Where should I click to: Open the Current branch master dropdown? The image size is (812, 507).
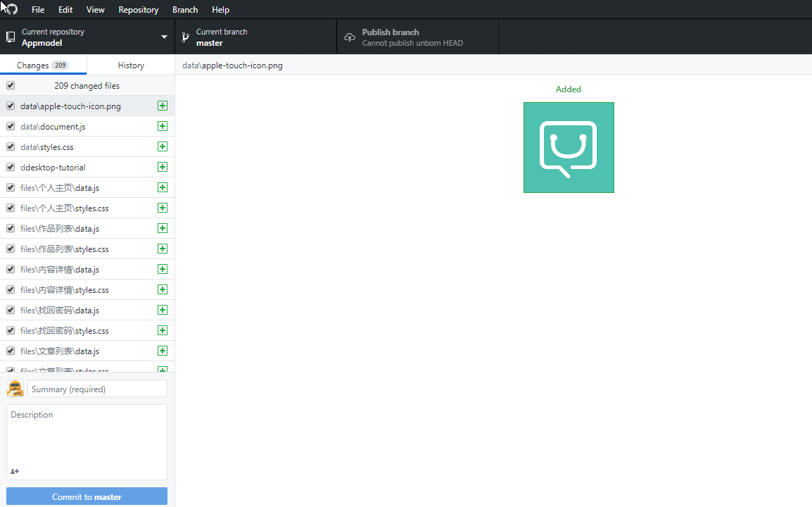tap(256, 37)
